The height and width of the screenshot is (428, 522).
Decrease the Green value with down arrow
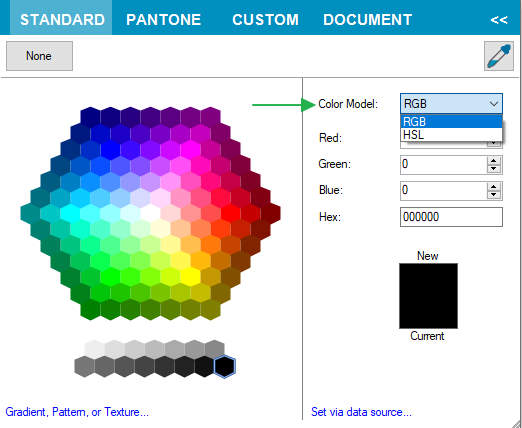click(494, 169)
